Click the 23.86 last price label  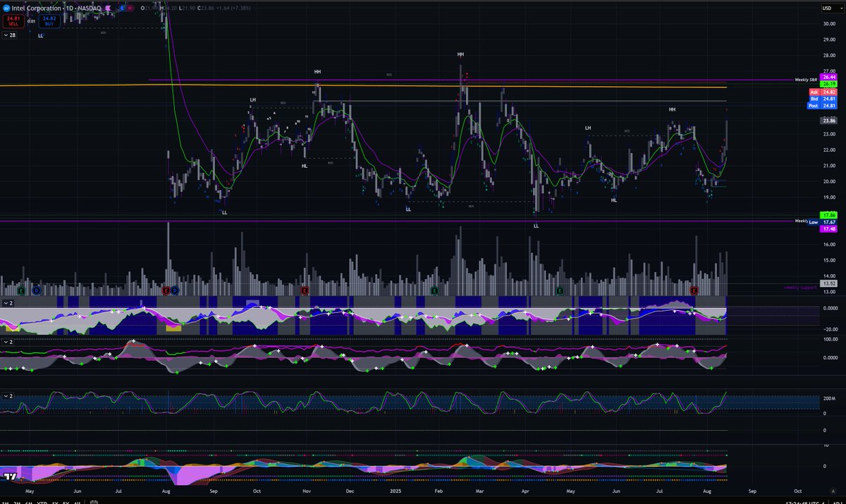point(828,121)
